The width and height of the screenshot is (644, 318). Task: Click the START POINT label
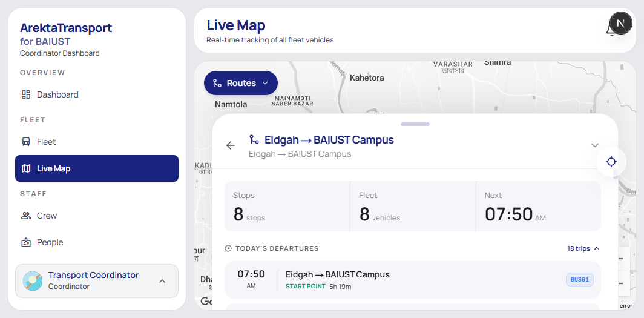(x=306, y=287)
